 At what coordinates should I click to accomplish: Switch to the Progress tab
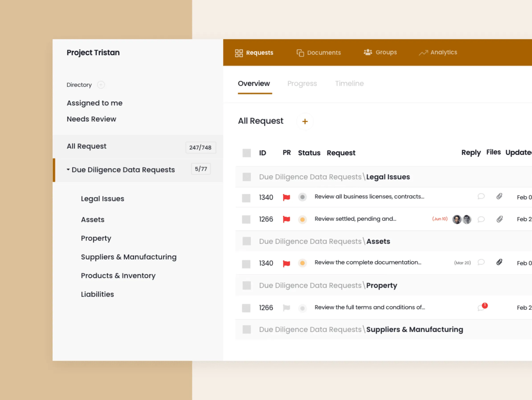[302, 84]
